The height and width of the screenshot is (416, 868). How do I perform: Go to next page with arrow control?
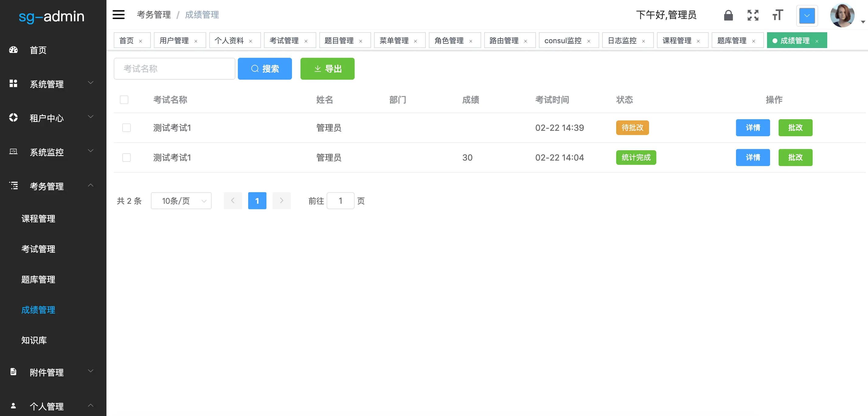(281, 200)
